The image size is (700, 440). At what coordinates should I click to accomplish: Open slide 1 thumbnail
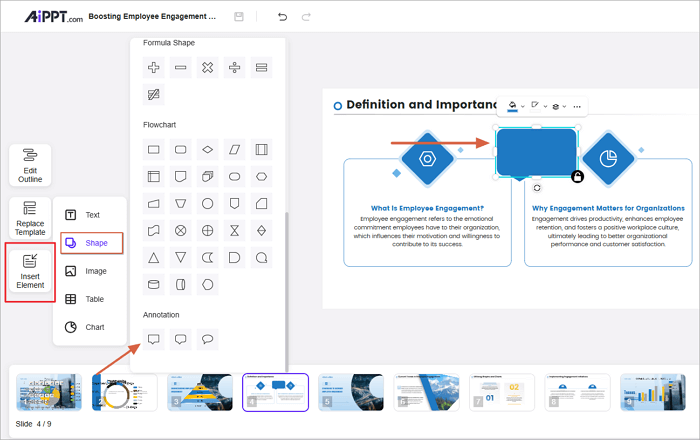[x=49, y=392]
